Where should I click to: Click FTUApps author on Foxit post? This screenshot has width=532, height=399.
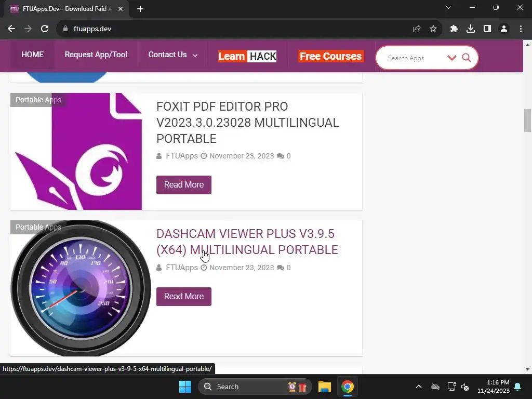pyautogui.click(x=181, y=156)
